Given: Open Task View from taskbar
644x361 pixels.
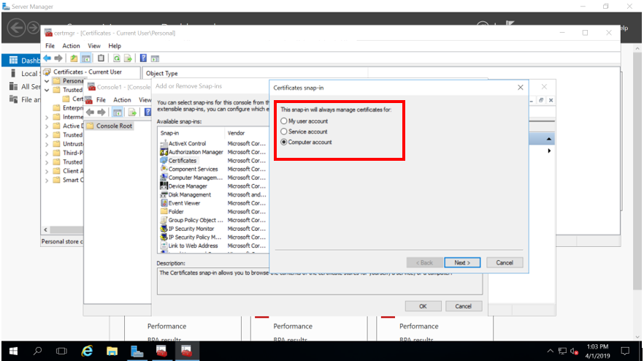Looking at the screenshot, I should 61,351.
